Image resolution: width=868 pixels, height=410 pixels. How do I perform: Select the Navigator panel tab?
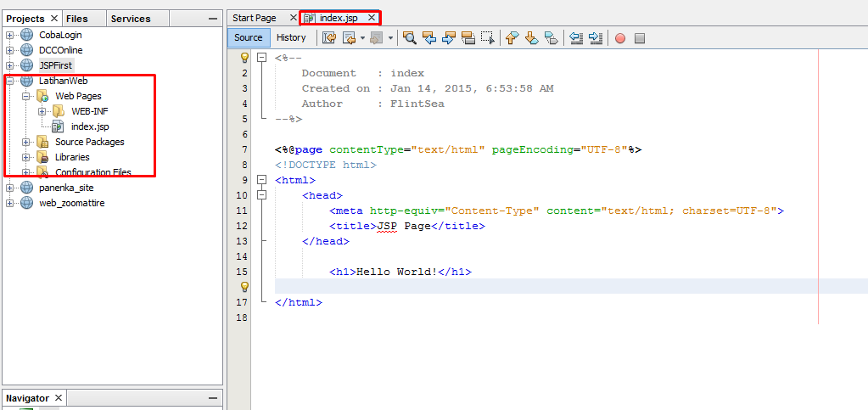tap(28, 398)
